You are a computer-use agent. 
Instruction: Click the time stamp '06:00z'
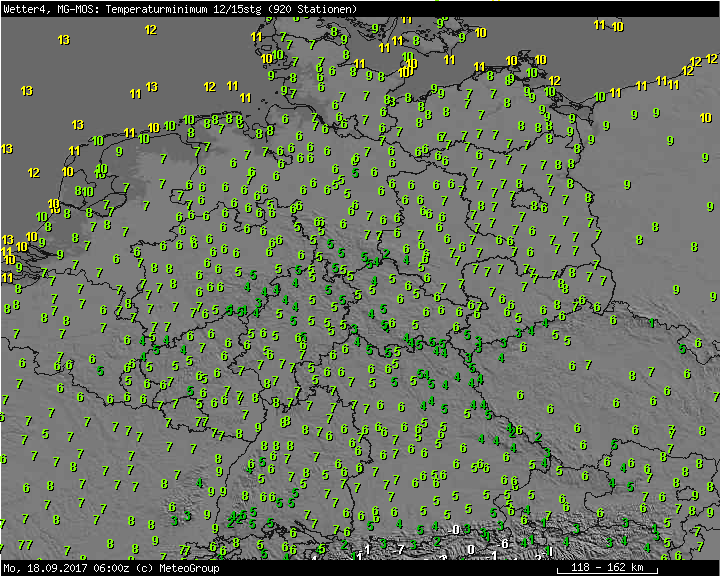point(112,568)
